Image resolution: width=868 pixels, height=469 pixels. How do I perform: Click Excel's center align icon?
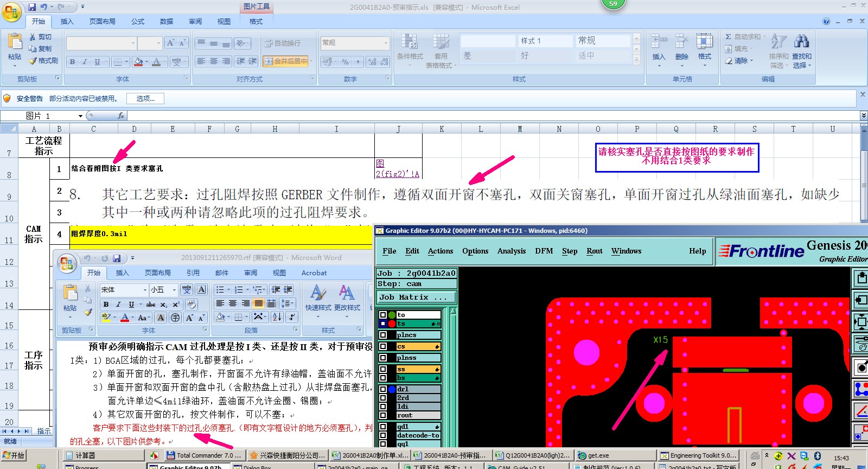point(213,61)
